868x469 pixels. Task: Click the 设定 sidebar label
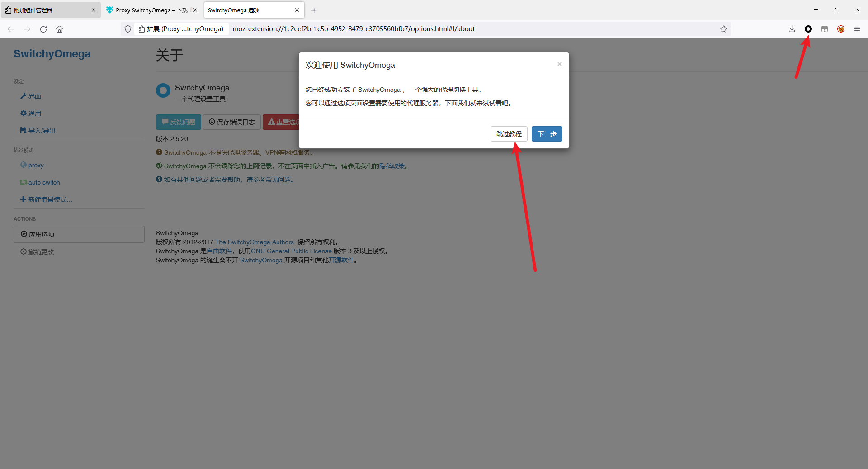pos(19,81)
